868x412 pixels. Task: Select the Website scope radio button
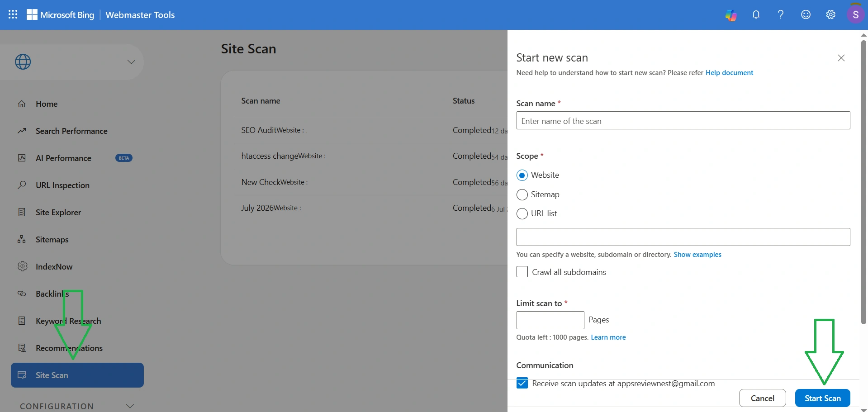tap(522, 175)
